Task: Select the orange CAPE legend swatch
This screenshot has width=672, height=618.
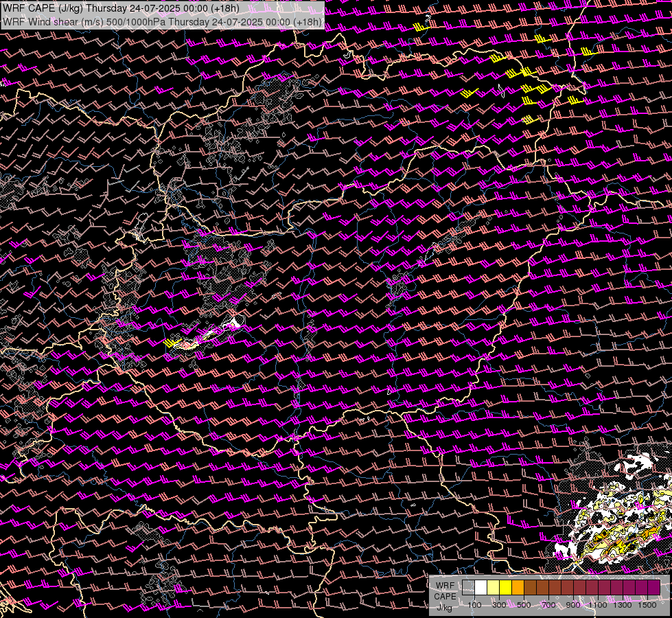Action: (518, 587)
